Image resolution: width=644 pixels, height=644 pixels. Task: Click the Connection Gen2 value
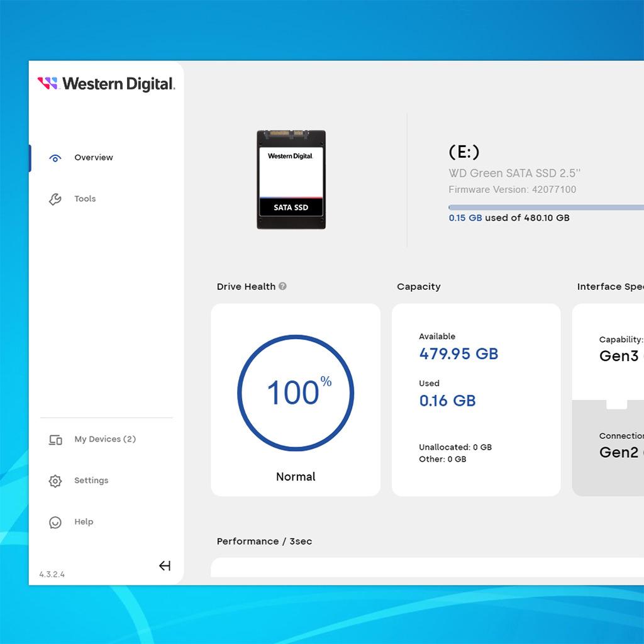(621, 452)
